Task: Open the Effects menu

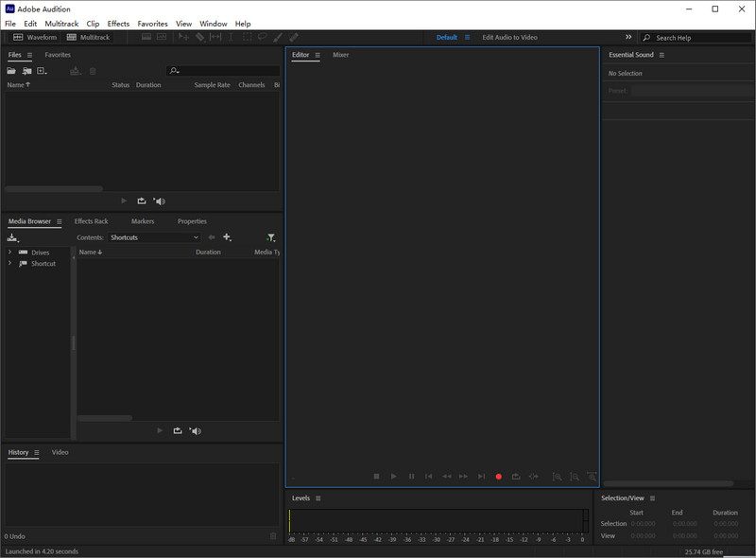Action: [117, 23]
